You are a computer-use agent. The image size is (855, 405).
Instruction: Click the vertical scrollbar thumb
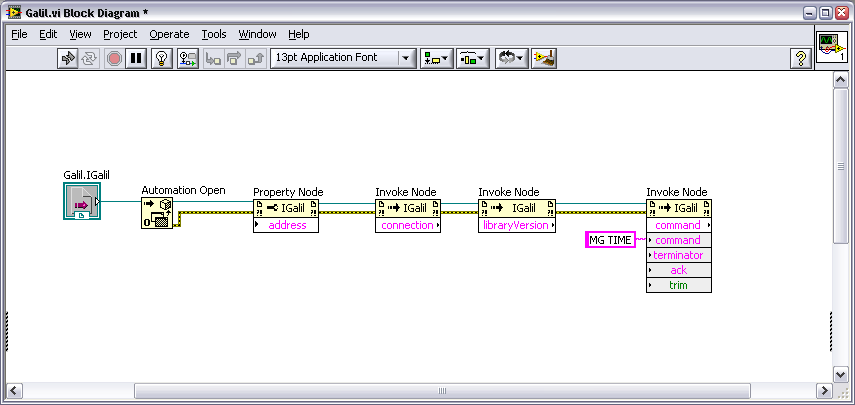840,166
